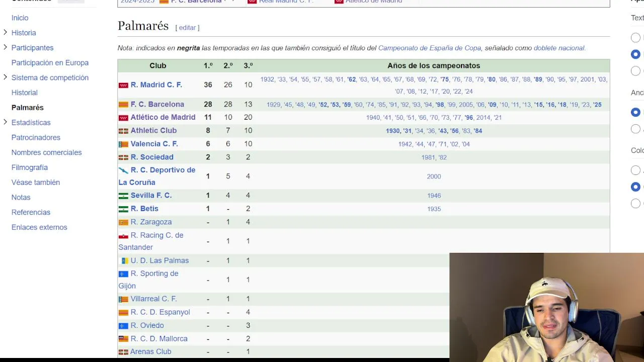Click the Aragon flag beside R. Zaragoza
The image size is (644, 362).
point(123,222)
